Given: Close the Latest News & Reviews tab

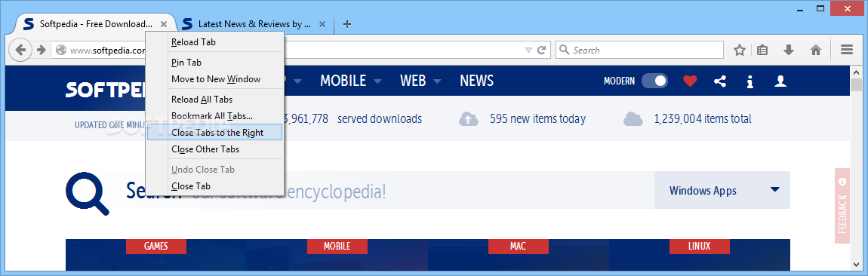Looking at the screenshot, I should coord(323,24).
